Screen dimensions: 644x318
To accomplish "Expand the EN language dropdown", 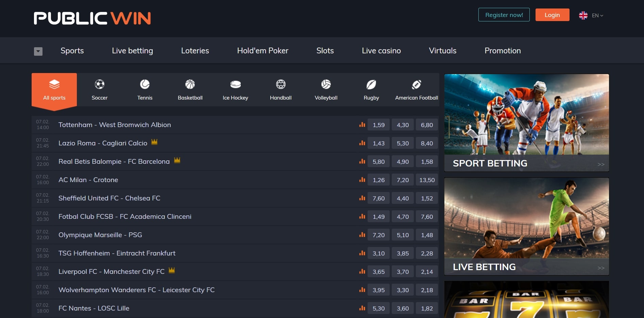I will (597, 15).
